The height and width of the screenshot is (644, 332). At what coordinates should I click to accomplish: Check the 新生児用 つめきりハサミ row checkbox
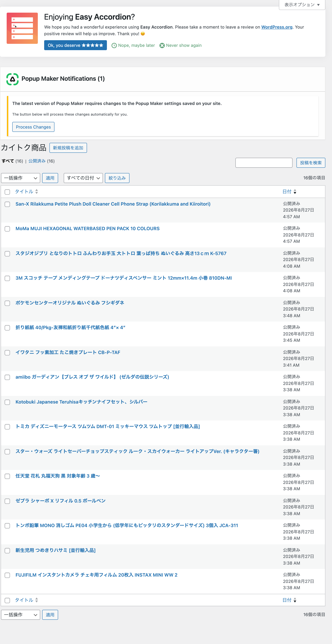coord(7,551)
